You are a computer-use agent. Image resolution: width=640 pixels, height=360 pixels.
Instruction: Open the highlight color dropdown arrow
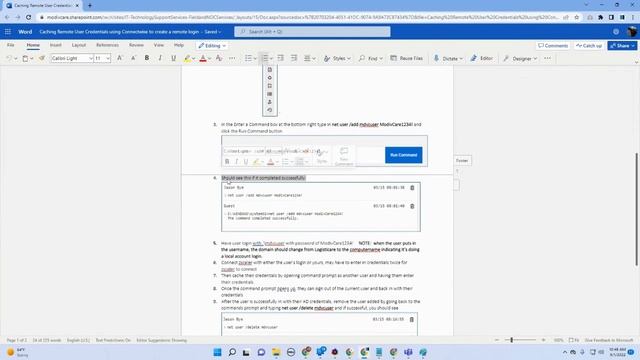[x=193, y=59]
